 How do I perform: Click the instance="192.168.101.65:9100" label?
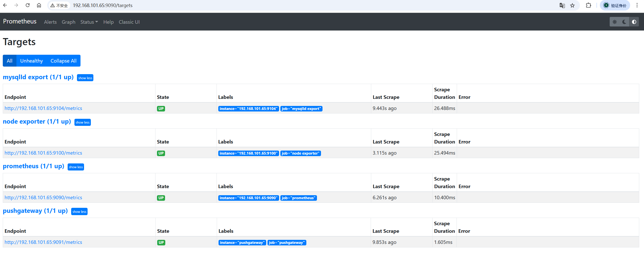[x=249, y=153]
